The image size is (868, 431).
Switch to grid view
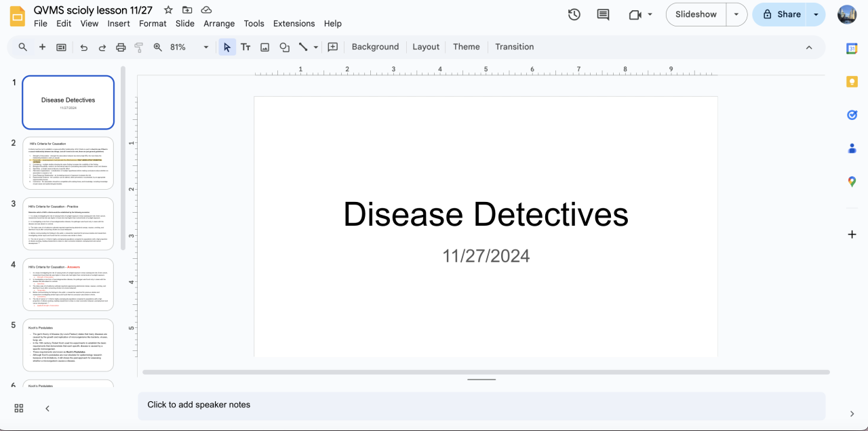click(19, 408)
